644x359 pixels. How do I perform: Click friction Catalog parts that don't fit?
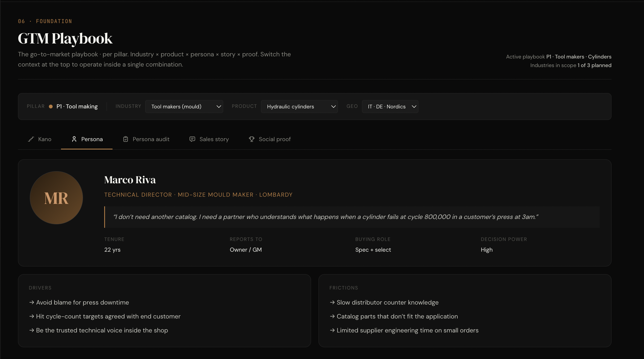(394, 316)
